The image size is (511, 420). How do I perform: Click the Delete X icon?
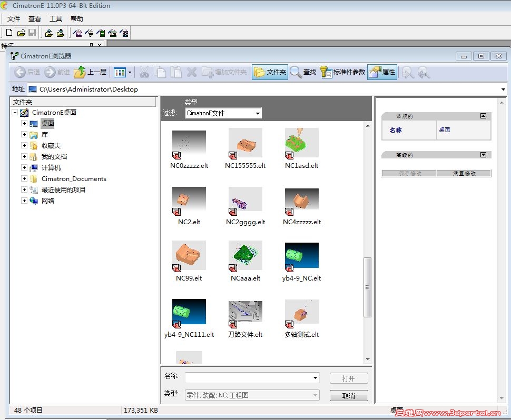point(192,72)
